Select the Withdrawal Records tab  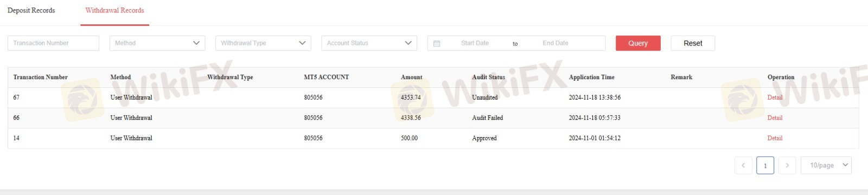click(114, 10)
